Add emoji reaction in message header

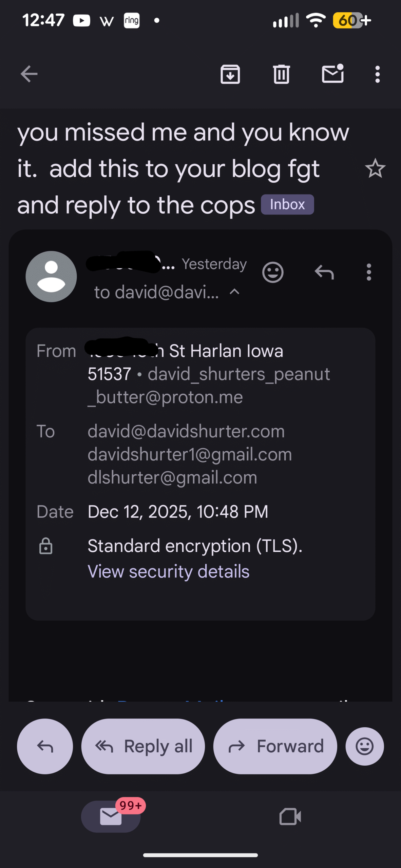click(x=273, y=272)
